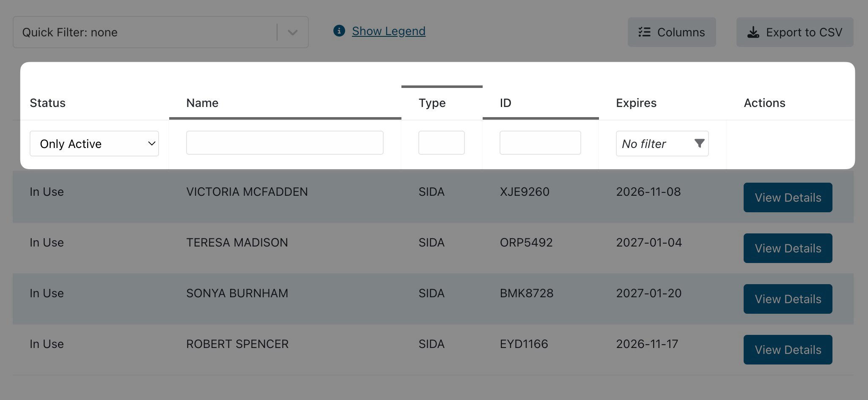Click the checklist icon on Columns button
Image resolution: width=868 pixels, height=400 pixels.
(x=644, y=32)
